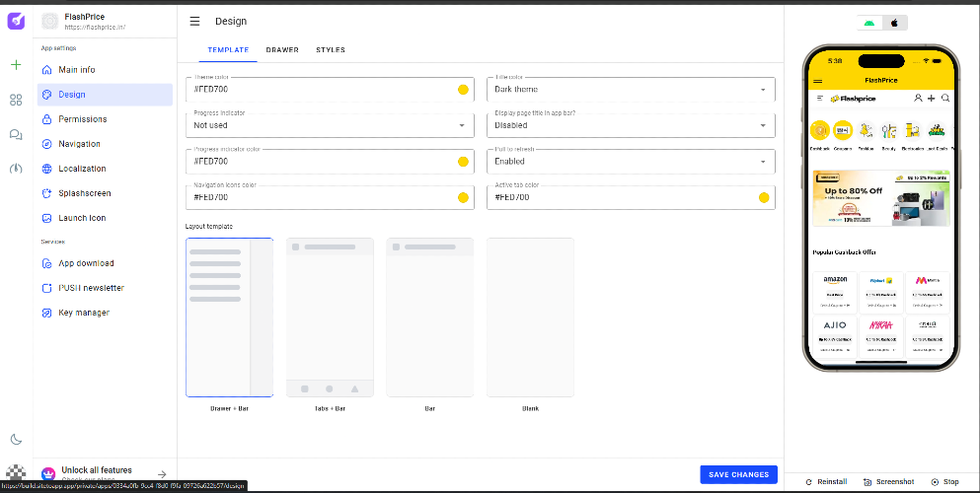
Task: Click the Screenshot button
Action: (x=889, y=482)
